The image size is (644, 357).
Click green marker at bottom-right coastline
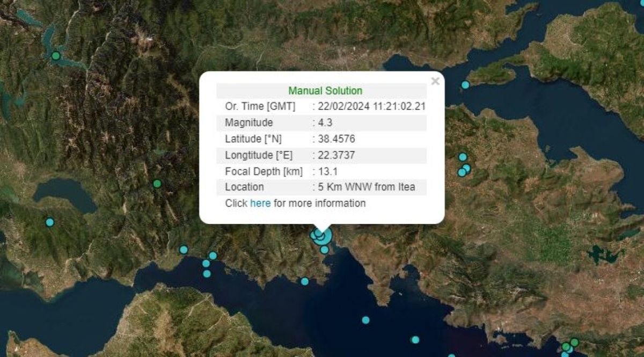[x=574, y=342]
